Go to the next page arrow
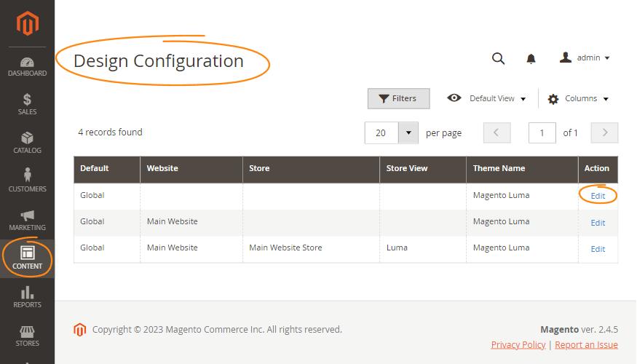This screenshot has width=637, height=364. pyautogui.click(x=604, y=132)
